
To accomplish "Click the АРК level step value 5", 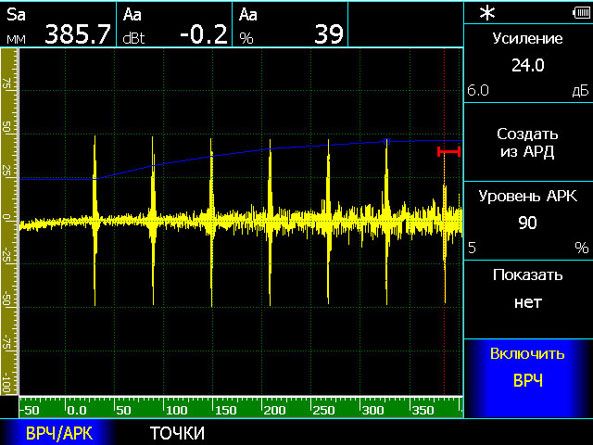I will point(472,248).
